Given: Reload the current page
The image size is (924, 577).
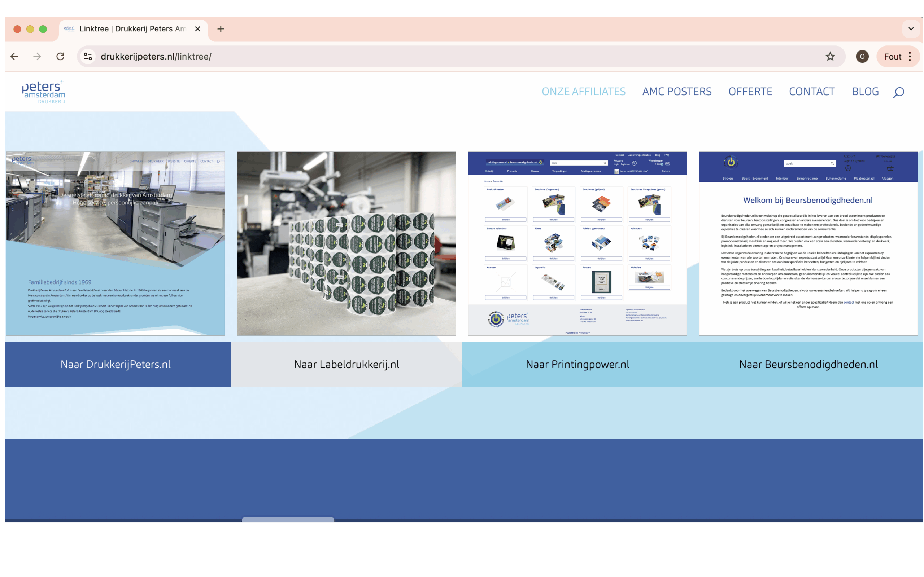Looking at the screenshot, I should [x=60, y=57].
